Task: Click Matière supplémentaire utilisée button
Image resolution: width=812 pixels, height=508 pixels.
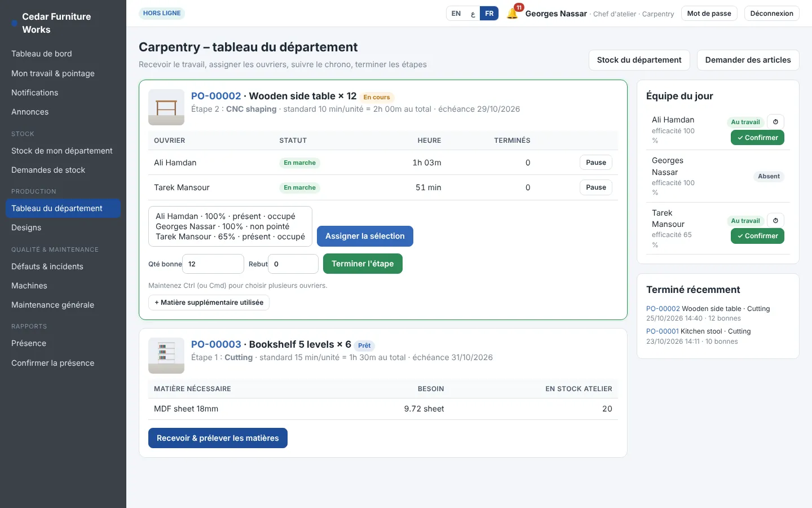Action: pyautogui.click(x=209, y=303)
